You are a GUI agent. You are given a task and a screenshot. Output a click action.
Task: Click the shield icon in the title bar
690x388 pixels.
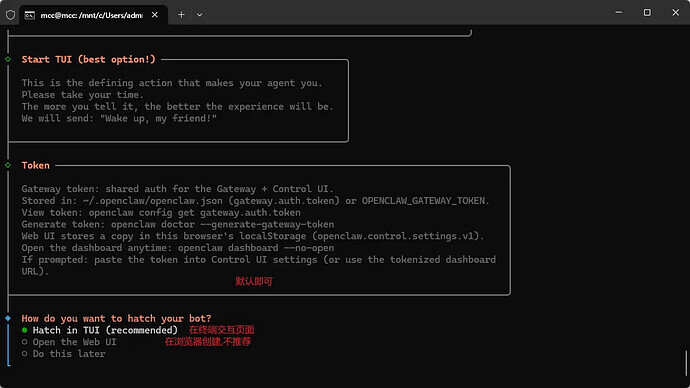(11, 15)
